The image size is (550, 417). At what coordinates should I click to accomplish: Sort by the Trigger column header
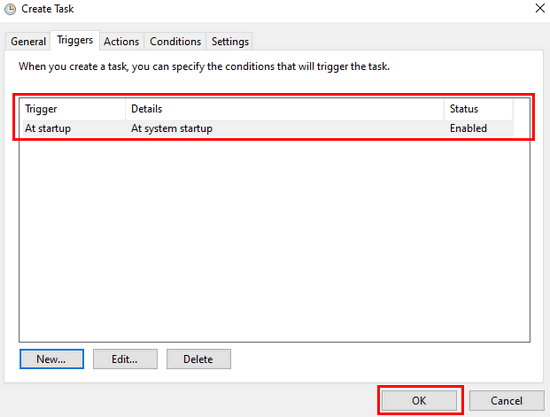pos(74,109)
